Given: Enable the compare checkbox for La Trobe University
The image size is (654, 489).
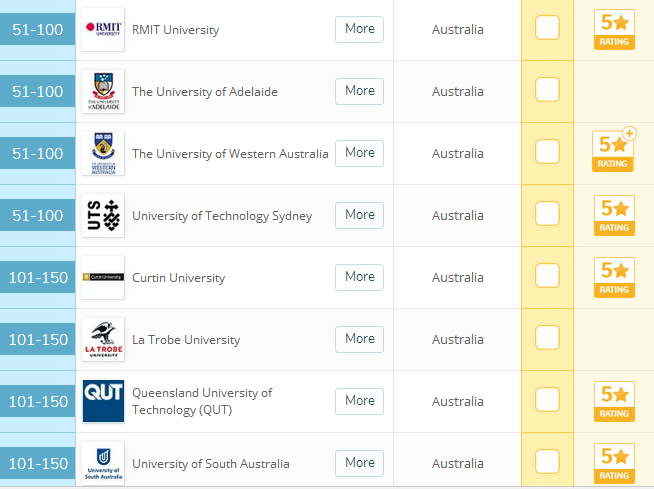Looking at the screenshot, I should 547,337.
